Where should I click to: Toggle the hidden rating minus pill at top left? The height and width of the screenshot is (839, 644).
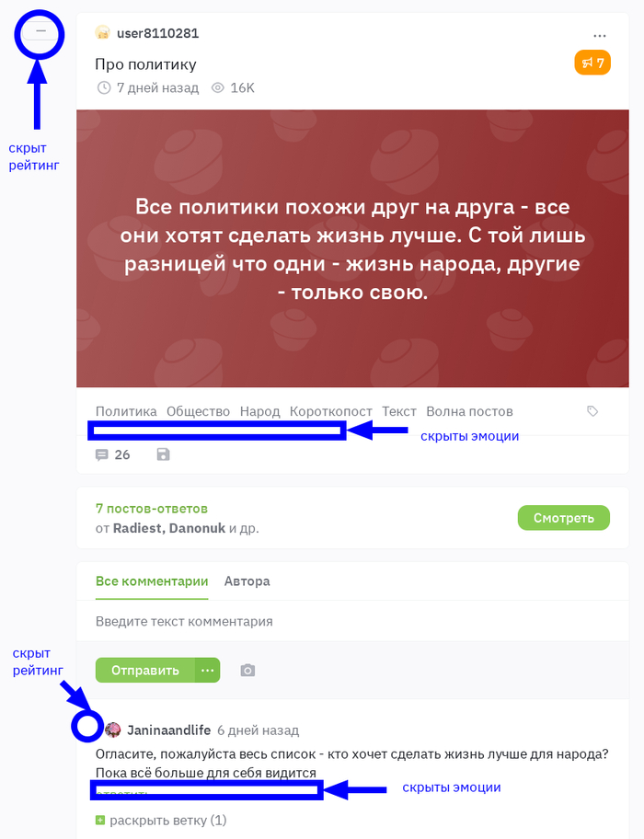coord(40,32)
